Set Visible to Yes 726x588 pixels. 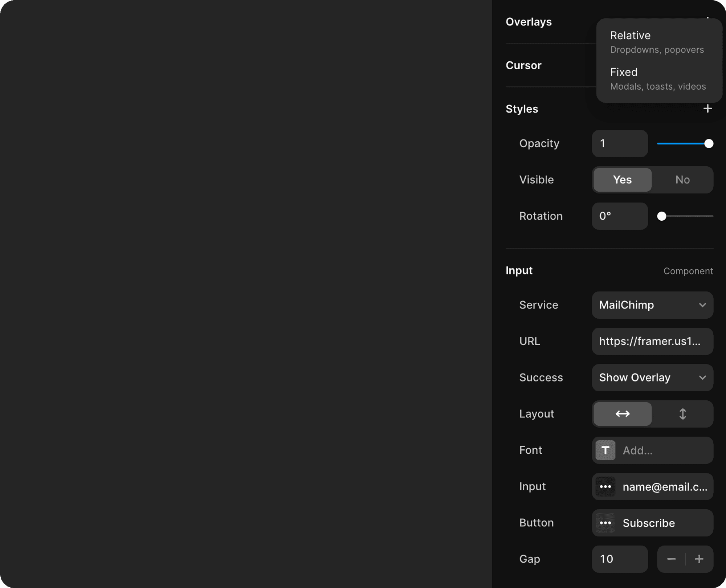pyautogui.click(x=623, y=180)
